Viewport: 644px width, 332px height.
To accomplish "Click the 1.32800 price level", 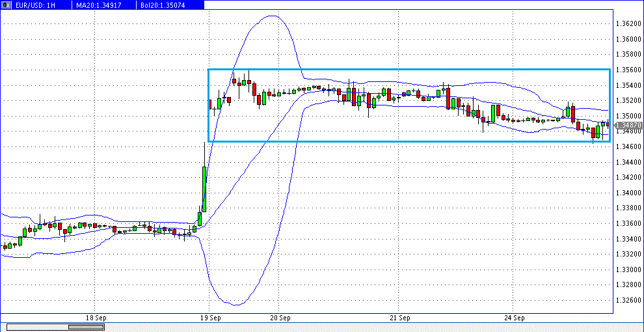I will [628, 285].
